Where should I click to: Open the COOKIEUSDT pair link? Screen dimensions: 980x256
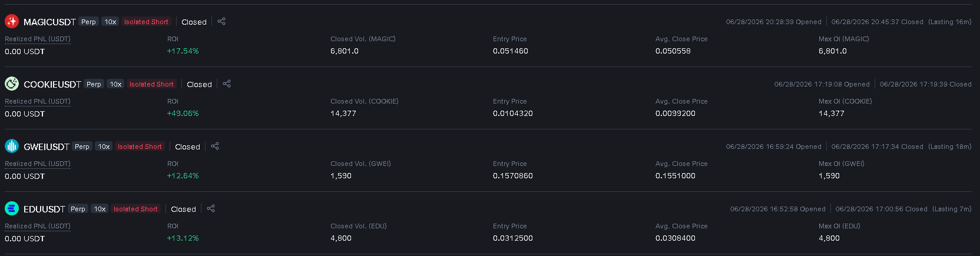point(52,84)
